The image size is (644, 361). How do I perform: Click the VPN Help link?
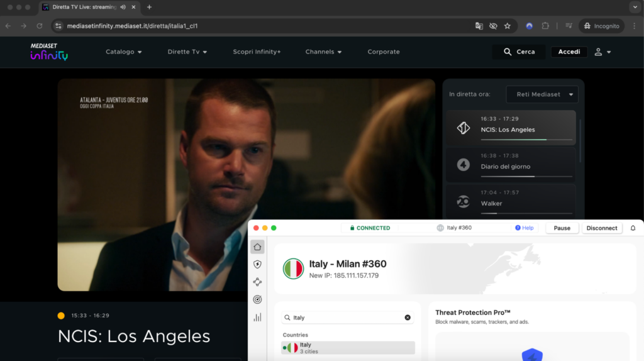click(525, 228)
